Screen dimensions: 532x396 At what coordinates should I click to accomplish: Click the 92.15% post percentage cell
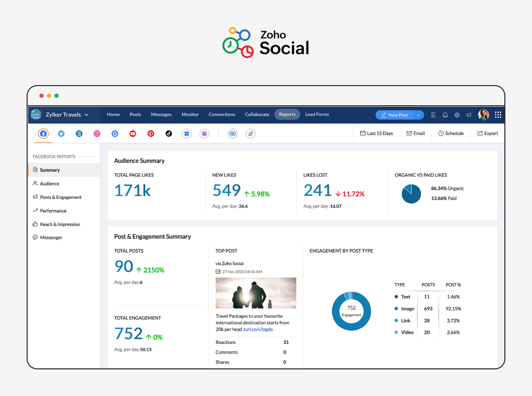[453, 308]
